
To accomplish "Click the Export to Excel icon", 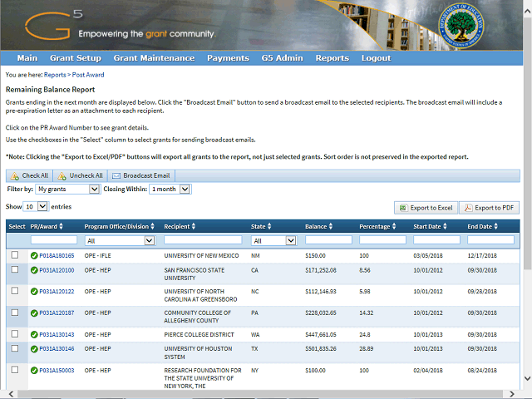I will 403,208.
